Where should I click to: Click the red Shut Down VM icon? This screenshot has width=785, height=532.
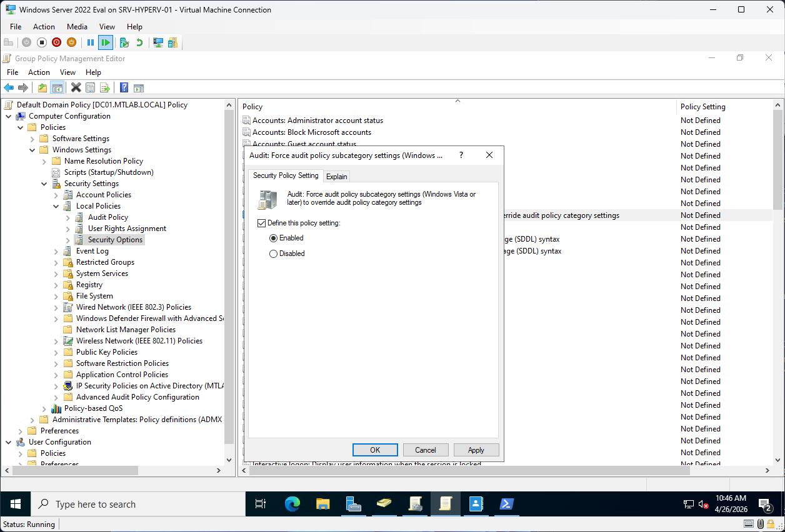[x=56, y=42]
